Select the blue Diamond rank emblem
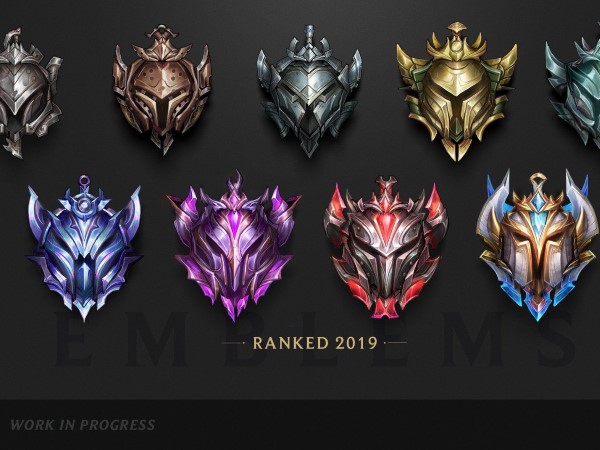The height and width of the screenshot is (450, 600). (84, 248)
